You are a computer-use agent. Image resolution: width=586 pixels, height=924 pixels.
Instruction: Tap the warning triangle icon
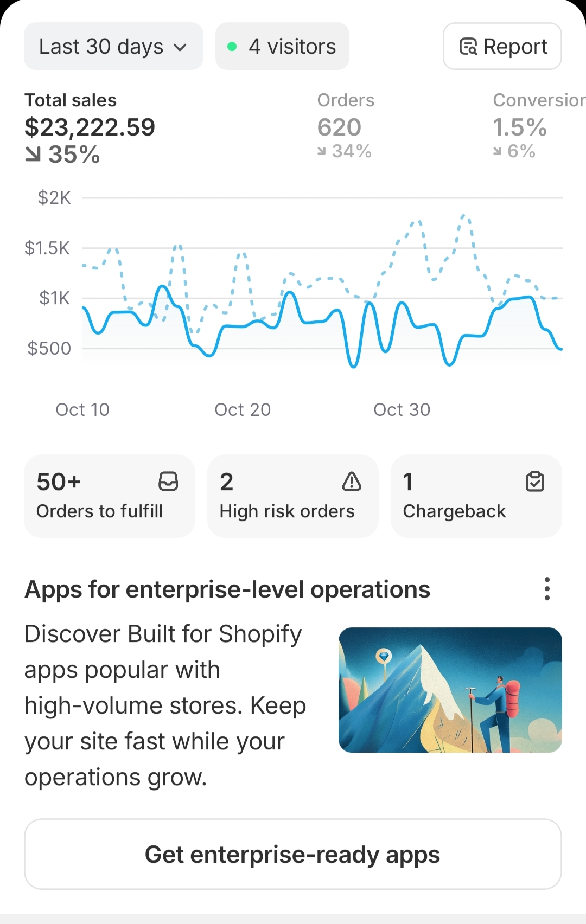(x=352, y=481)
